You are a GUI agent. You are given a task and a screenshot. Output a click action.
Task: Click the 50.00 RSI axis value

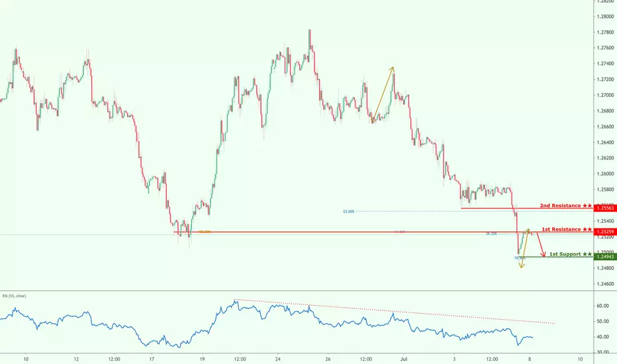click(603, 322)
